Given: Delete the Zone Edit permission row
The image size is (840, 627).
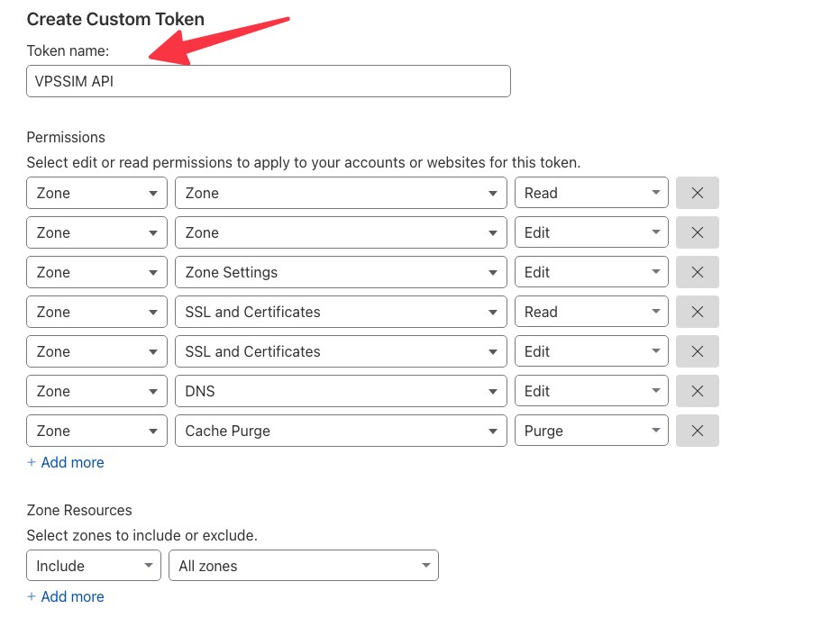Looking at the screenshot, I should click(697, 232).
